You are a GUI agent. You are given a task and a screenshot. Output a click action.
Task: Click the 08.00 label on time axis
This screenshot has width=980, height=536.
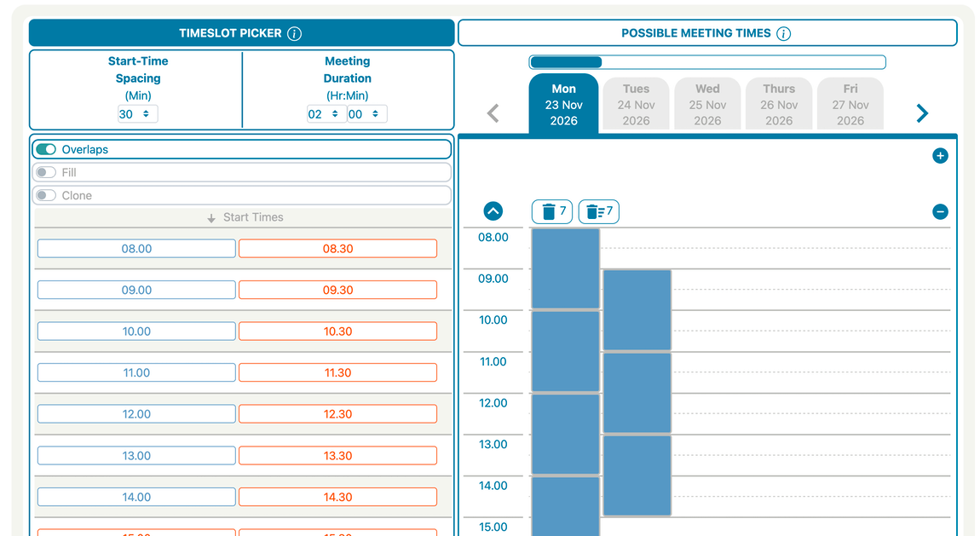pos(493,238)
